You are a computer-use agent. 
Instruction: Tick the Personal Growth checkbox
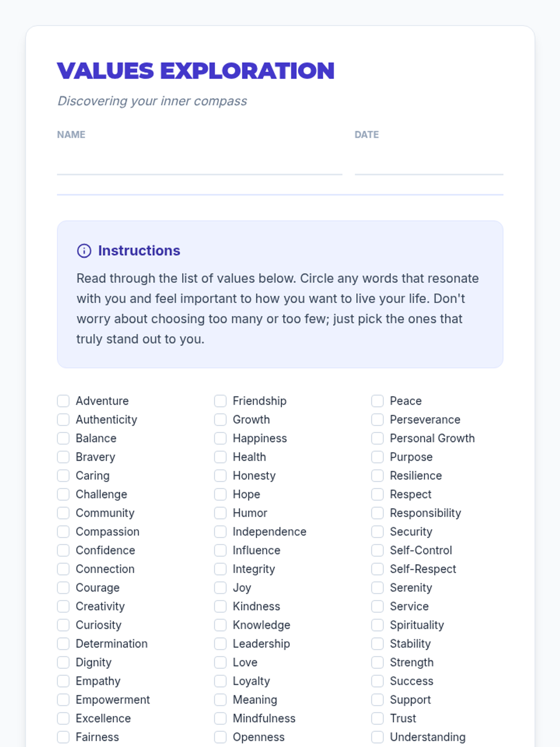(378, 438)
